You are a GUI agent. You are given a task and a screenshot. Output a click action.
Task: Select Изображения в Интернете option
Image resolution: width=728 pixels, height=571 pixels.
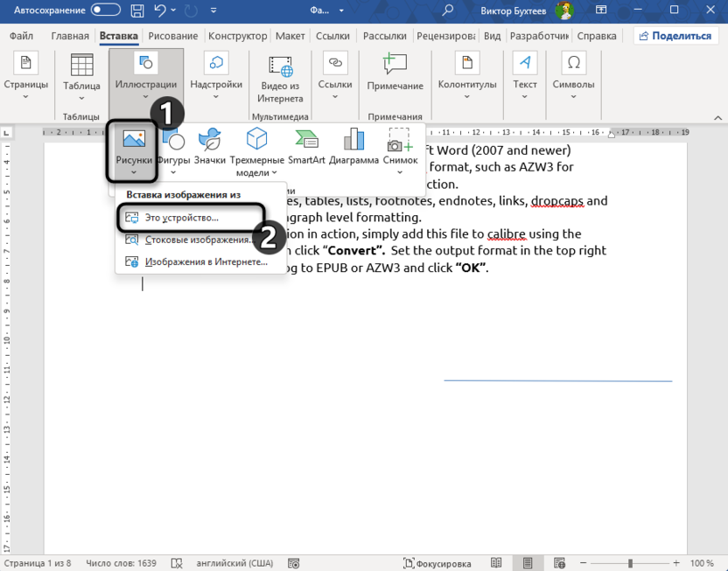[x=206, y=261]
